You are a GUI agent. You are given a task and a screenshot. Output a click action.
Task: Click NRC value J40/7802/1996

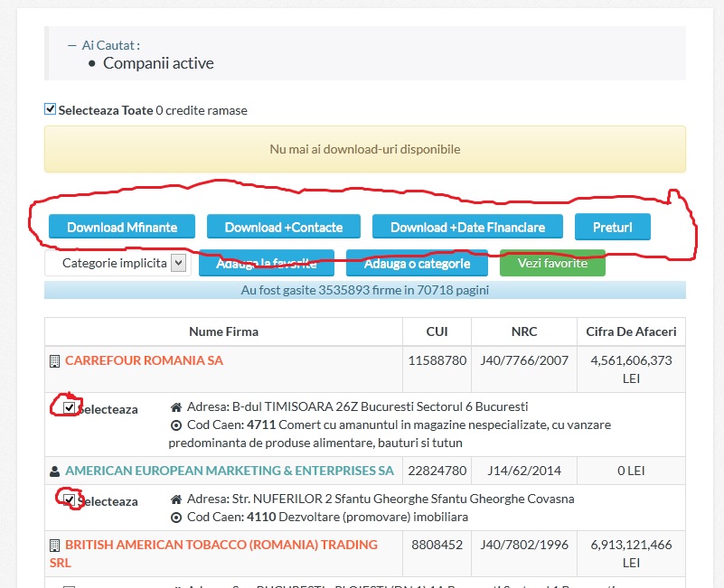tap(524, 545)
